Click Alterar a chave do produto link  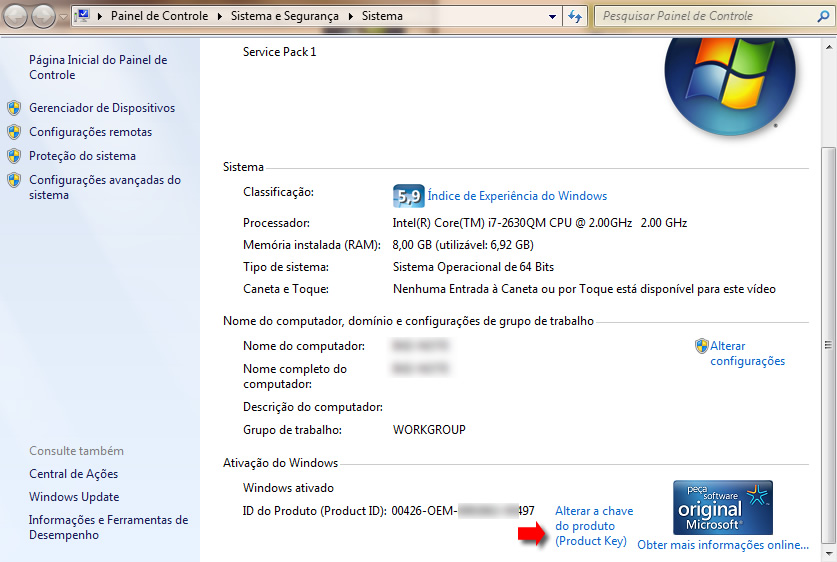pos(594,526)
